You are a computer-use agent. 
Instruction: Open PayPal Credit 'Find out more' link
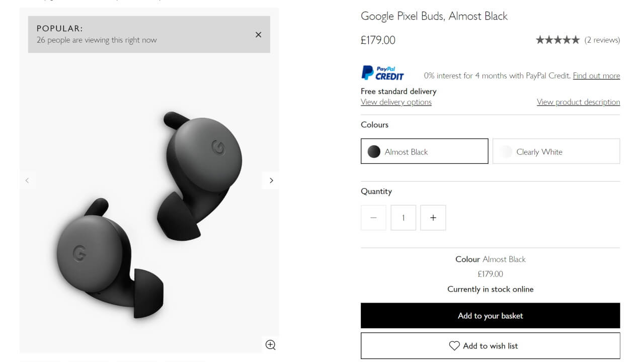point(596,76)
